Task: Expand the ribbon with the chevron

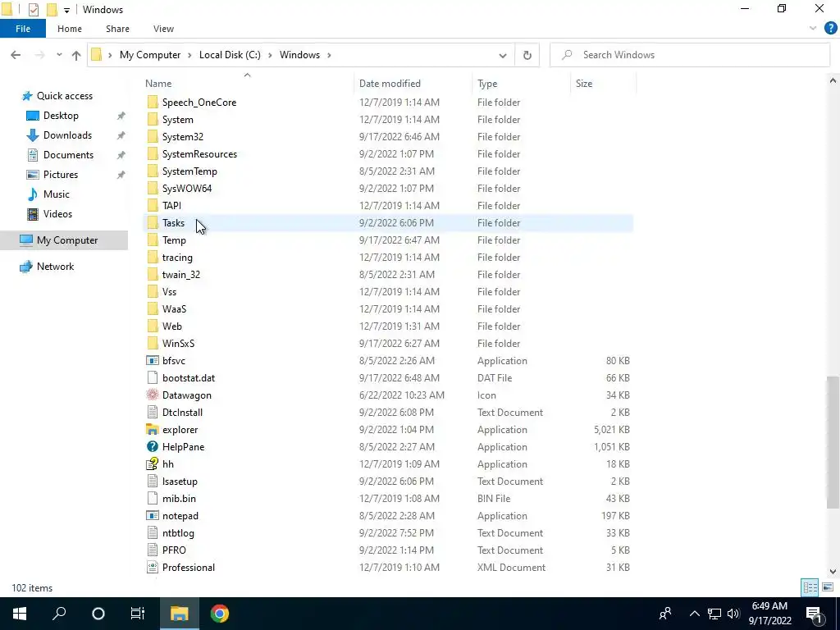Action: [x=813, y=29]
